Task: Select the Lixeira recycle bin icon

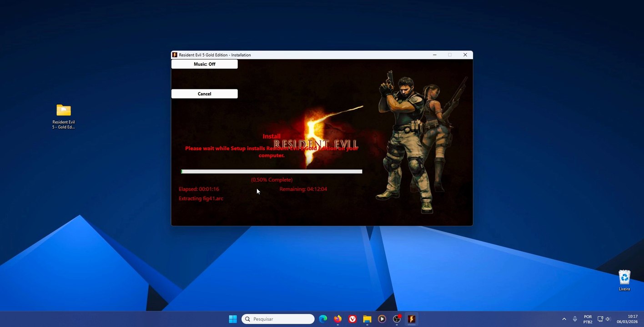Action: (624, 280)
